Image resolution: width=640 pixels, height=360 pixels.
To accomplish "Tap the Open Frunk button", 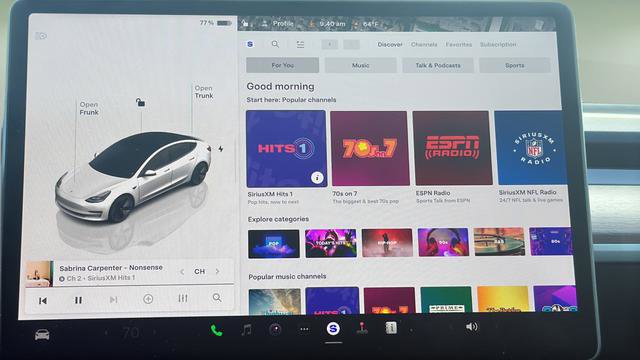I will pyautogui.click(x=89, y=108).
